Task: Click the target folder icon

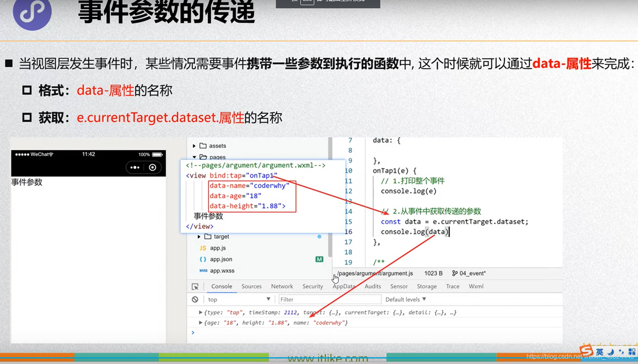Action: point(208,236)
